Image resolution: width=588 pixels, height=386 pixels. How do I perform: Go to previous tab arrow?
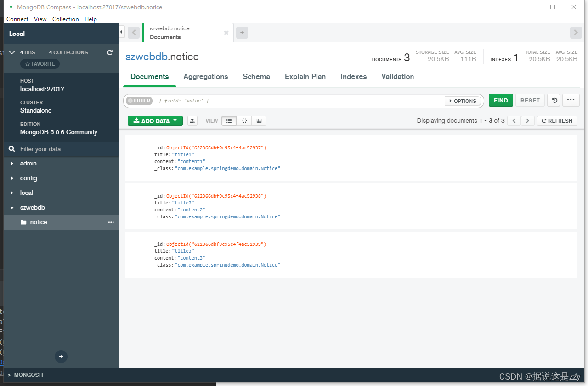tap(134, 32)
